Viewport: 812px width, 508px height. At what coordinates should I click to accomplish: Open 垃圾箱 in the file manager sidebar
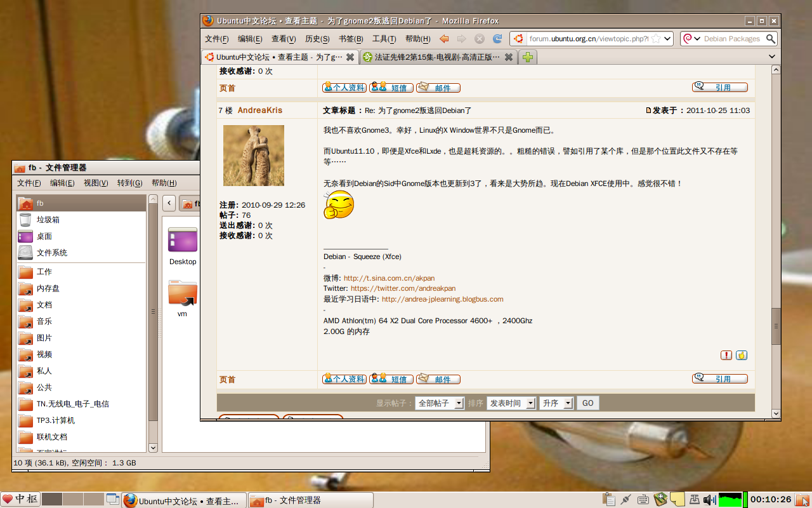[x=48, y=220]
